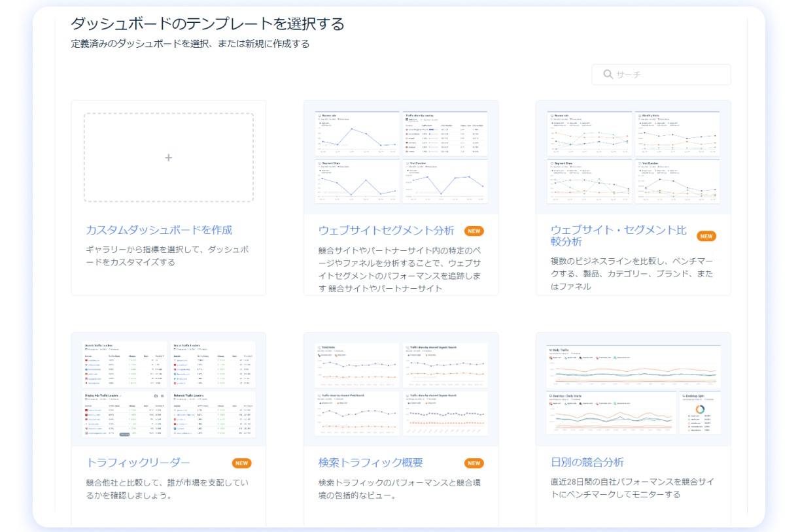
Task: Click トラフィックリーダー preview thumbnail
Action: (169, 390)
